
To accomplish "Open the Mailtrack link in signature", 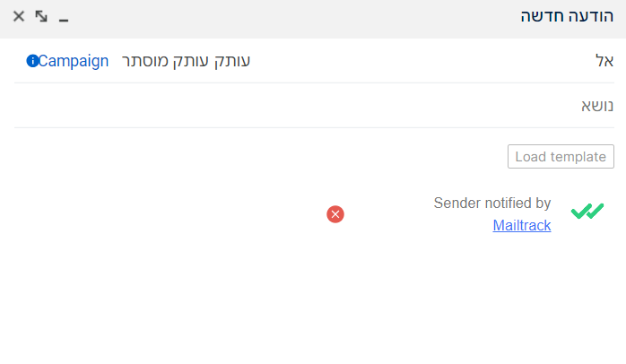I will coord(522,226).
